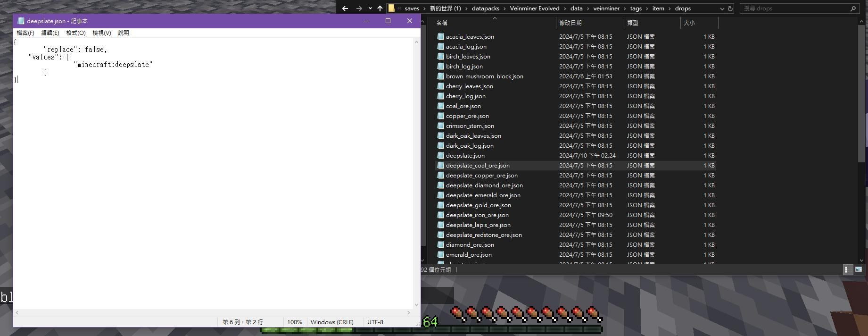Click the Notepad title bar document icon
Image resolution: width=868 pixels, height=336 pixels.
[21, 21]
